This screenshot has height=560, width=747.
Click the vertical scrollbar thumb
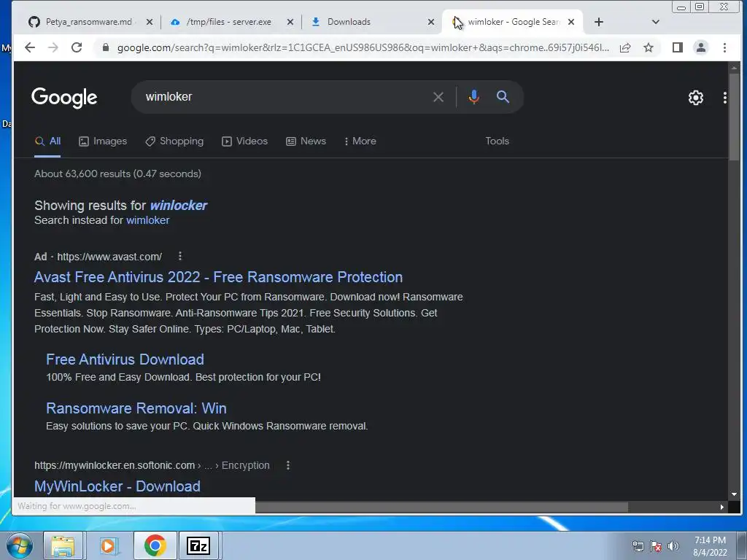point(734,117)
